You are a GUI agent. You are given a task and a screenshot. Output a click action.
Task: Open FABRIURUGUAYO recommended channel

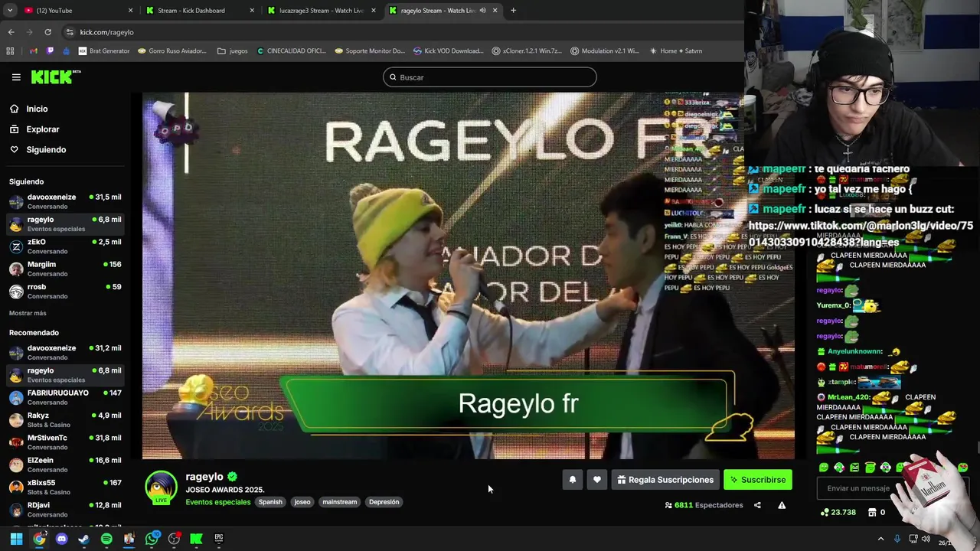point(65,397)
